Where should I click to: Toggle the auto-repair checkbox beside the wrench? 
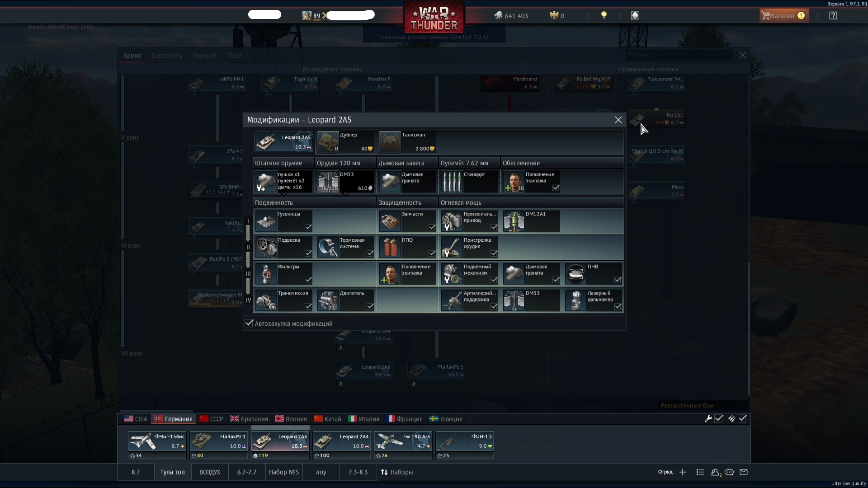click(x=719, y=419)
